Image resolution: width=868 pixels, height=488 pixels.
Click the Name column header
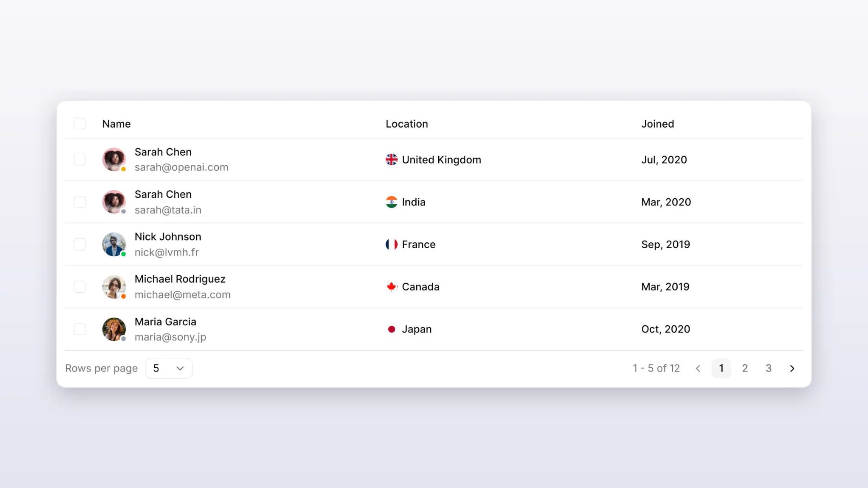(117, 124)
